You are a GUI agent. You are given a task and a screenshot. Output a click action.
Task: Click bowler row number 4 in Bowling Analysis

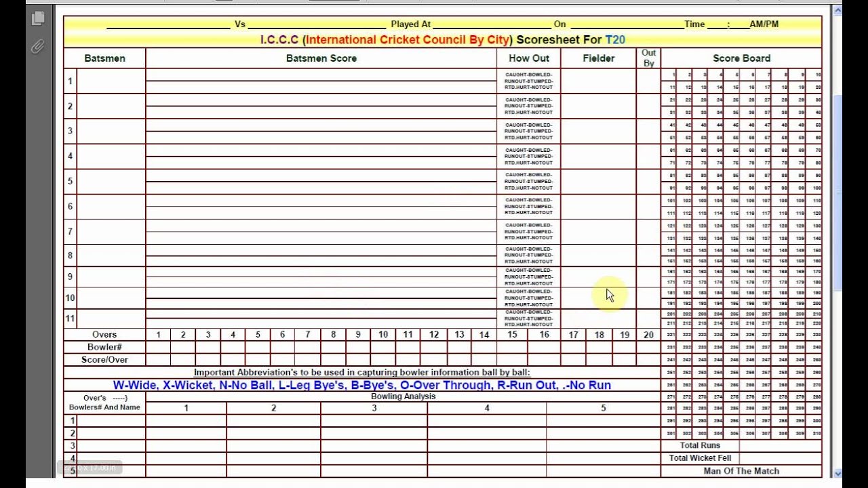73,458
